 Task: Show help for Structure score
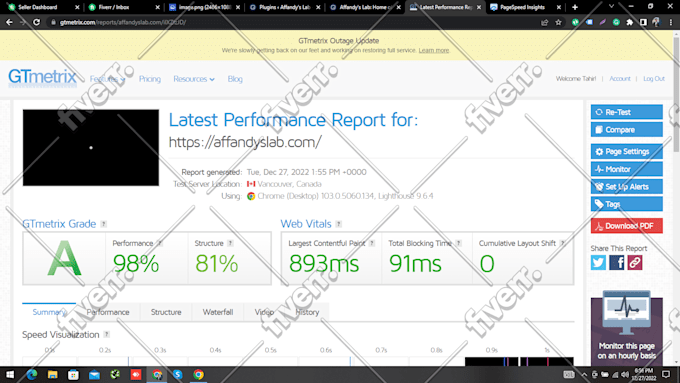(230, 243)
